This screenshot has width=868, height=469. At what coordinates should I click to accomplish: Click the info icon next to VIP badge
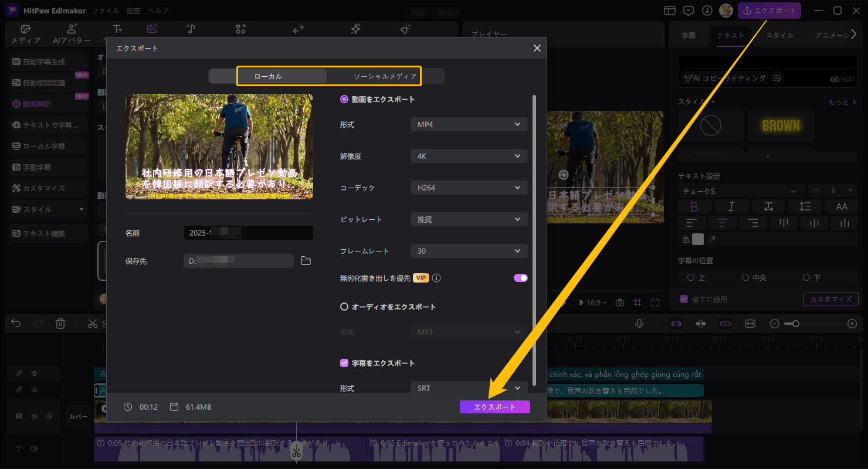[x=436, y=278]
